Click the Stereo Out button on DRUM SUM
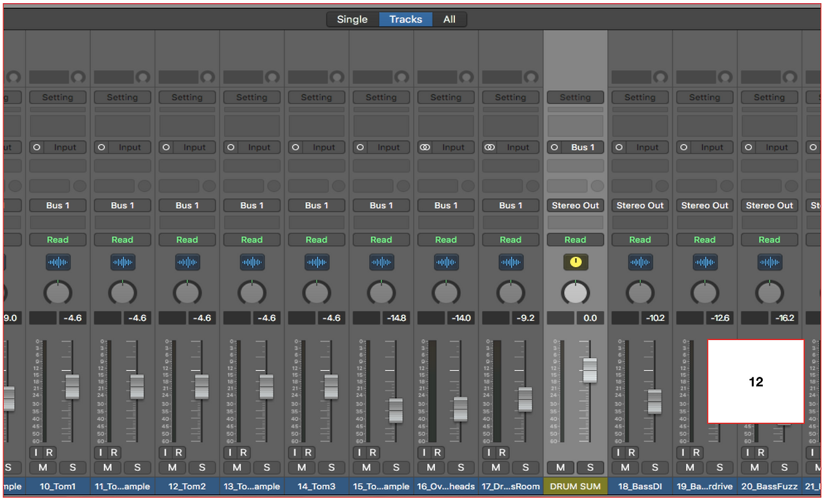Screen dimensions: 826x504 [x=576, y=205]
